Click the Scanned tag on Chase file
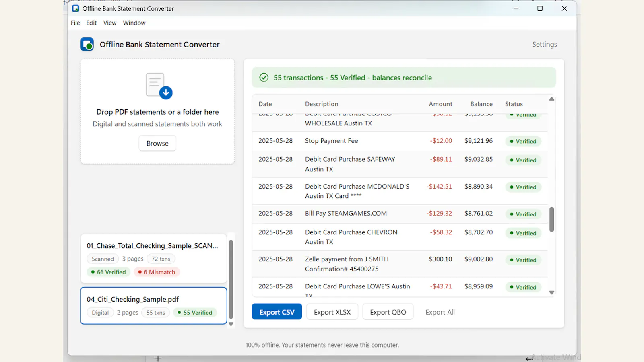Image resolution: width=644 pixels, height=362 pixels. [103, 259]
